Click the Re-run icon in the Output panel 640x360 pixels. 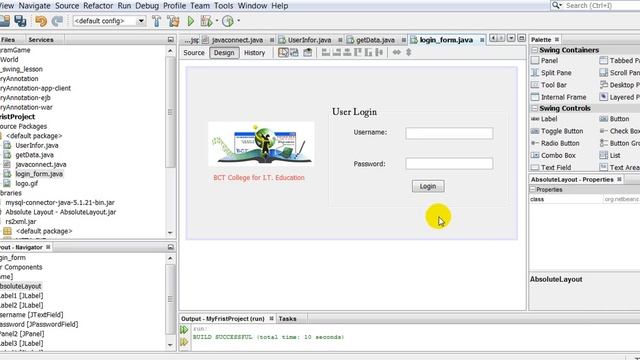tap(184, 329)
